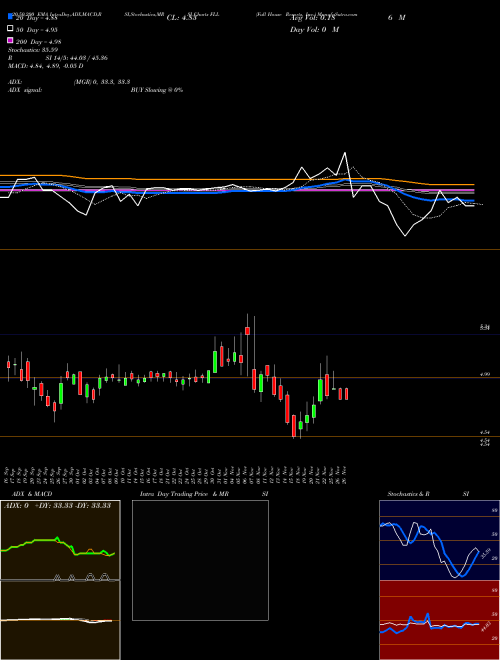Click the white 50 Day legend swatch
Screen dimensions: 500x660
10,29
